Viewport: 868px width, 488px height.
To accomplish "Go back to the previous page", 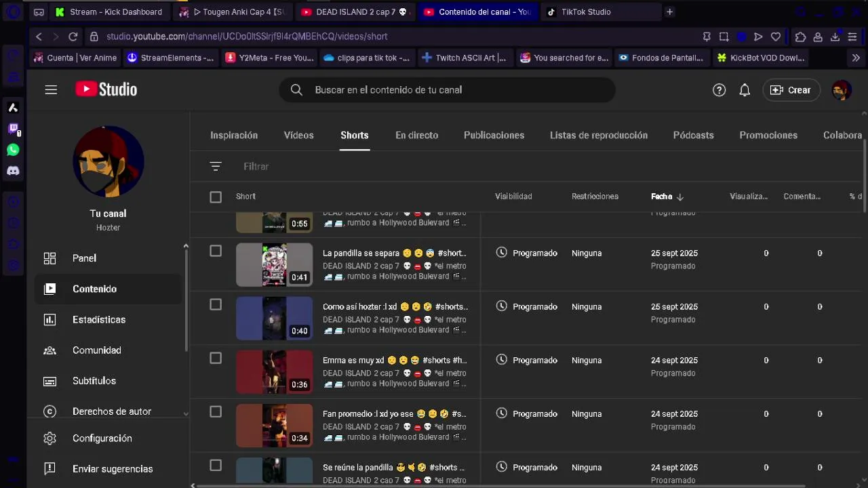I will pos(39,37).
